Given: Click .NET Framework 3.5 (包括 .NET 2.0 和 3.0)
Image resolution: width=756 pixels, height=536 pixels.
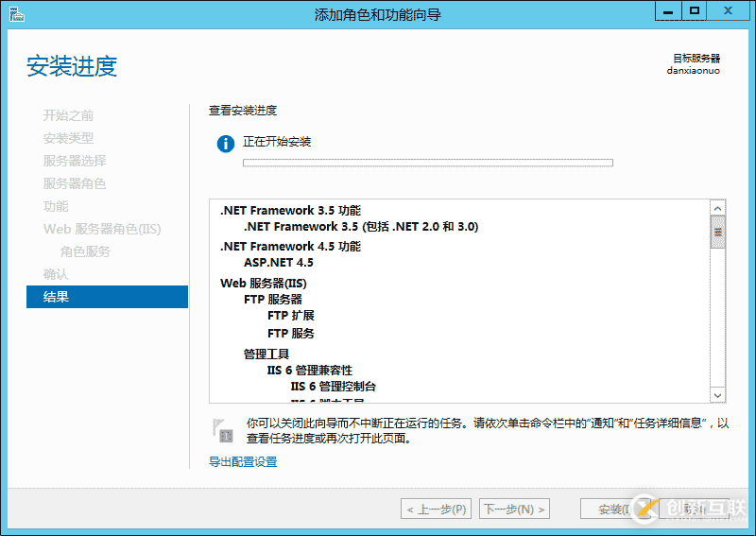Looking at the screenshot, I should point(361,226).
